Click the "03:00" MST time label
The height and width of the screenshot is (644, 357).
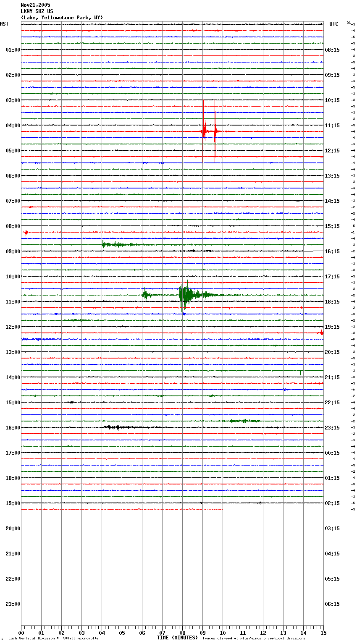point(13,100)
